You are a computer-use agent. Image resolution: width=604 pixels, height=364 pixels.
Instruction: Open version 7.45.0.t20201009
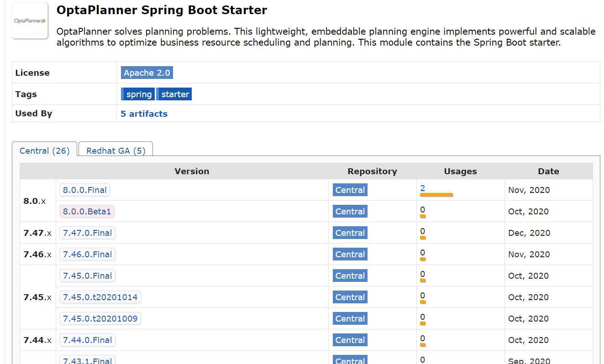100,318
